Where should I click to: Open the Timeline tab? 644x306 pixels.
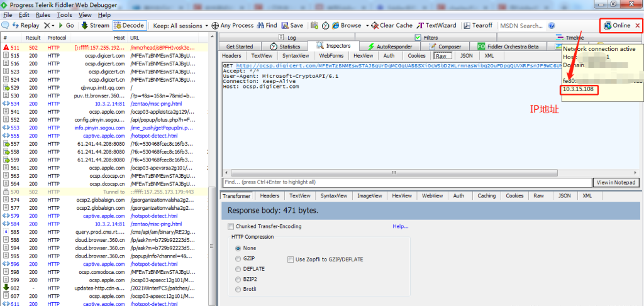tap(571, 37)
